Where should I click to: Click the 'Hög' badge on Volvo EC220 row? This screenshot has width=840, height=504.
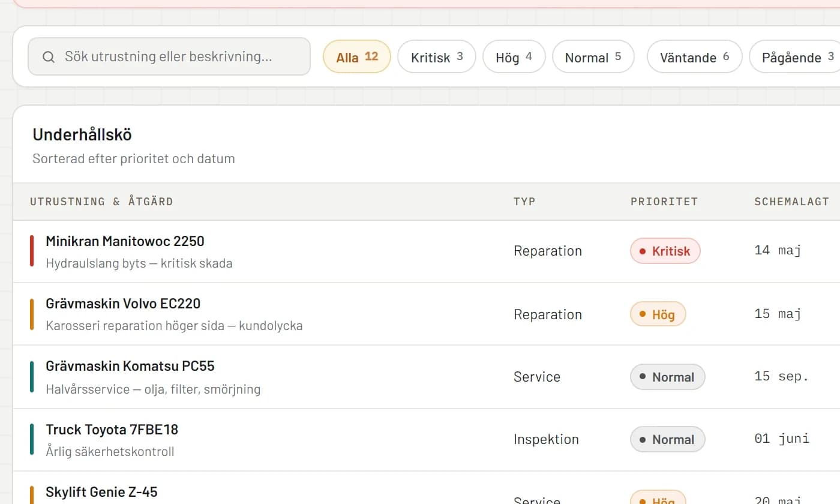pos(658,314)
